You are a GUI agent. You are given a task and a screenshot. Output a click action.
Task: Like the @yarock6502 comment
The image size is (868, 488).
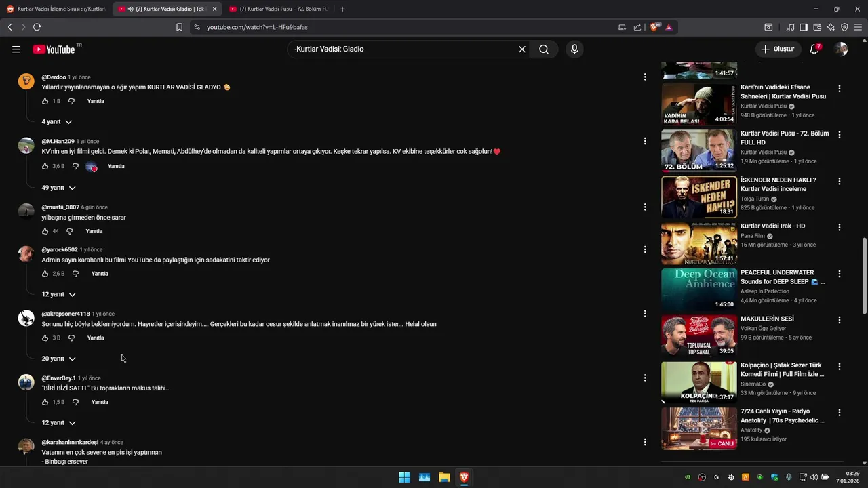(x=45, y=274)
